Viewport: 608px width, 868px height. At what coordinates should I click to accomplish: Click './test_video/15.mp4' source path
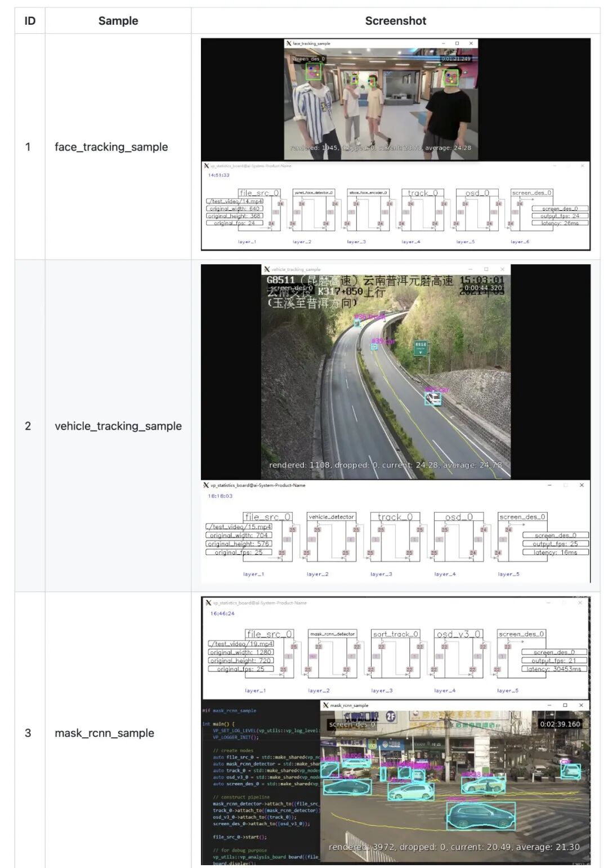pos(239,527)
